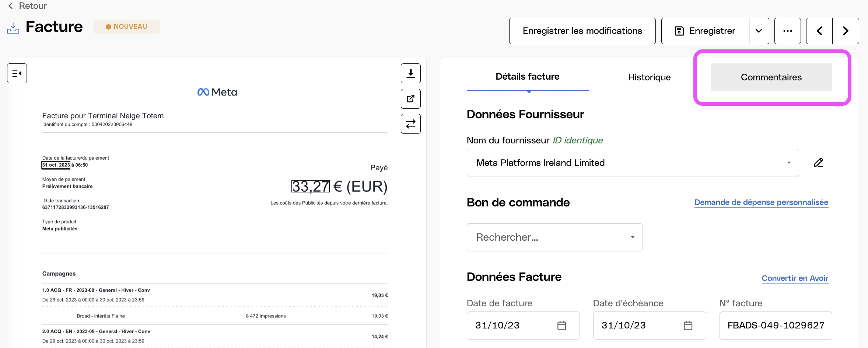
Task: Switch to Détails facture tab
Action: (528, 77)
